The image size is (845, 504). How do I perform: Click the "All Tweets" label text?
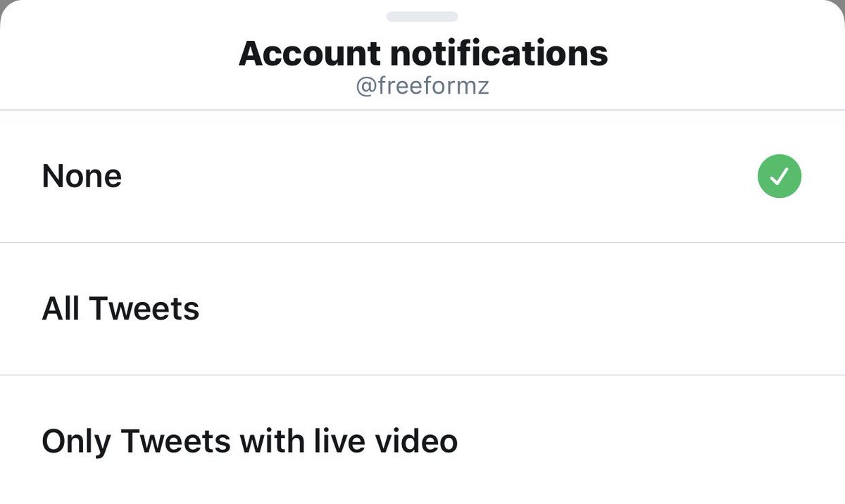tap(120, 309)
